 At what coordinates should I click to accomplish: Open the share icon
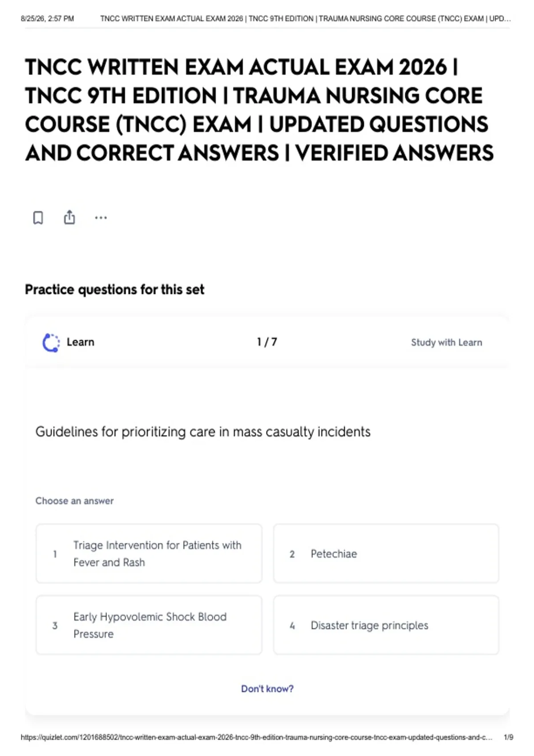[x=69, y=217]
